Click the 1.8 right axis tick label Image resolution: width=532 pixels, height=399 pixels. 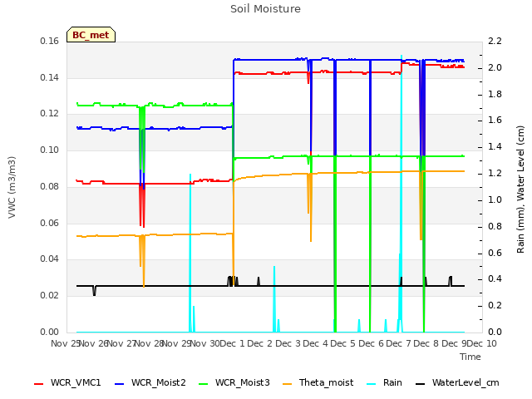pyautogui.click(x=495, y=94)
